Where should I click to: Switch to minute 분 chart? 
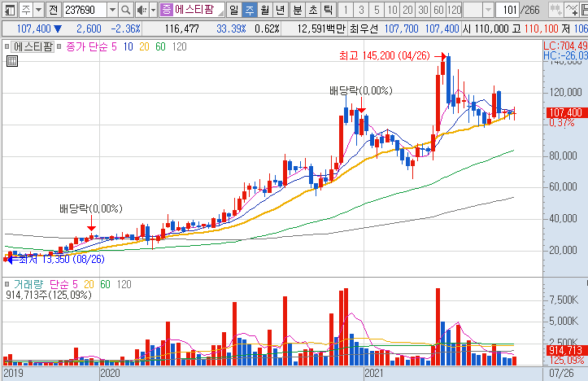pyautogui.click(x=298, y=10)
